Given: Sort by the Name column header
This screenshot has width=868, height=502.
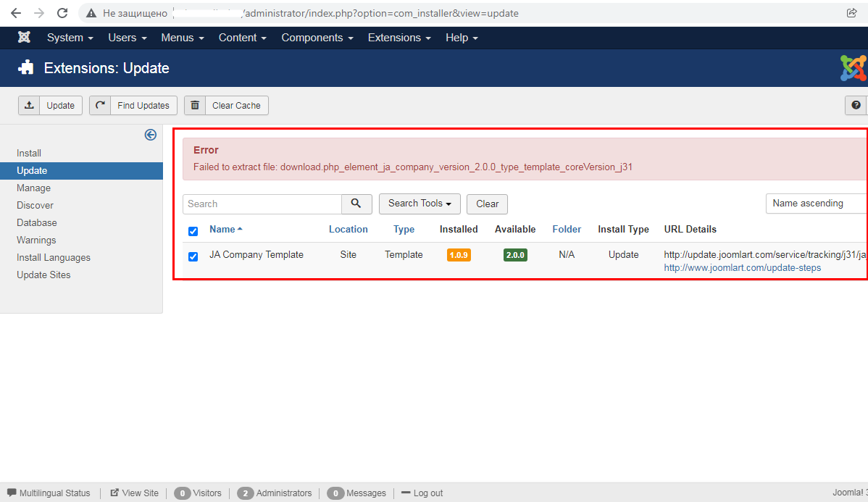Looking at the screenshot, I should [x=226, y=229].
